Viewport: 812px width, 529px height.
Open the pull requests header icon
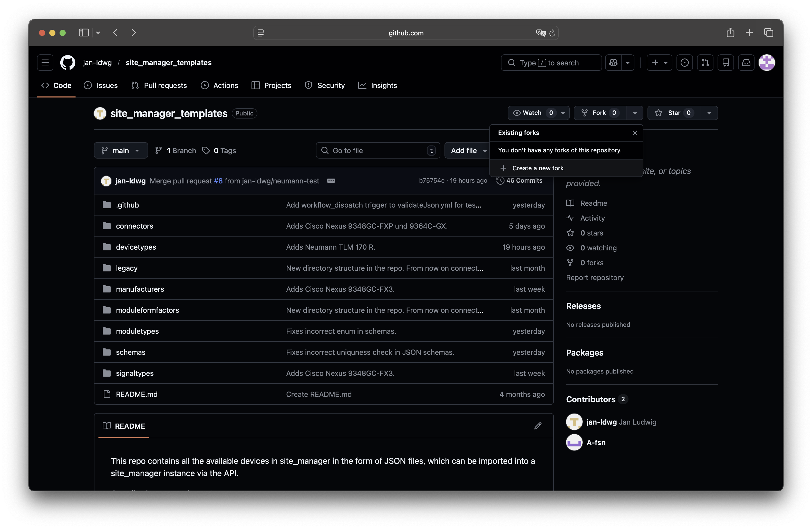(x=705, y=63)
